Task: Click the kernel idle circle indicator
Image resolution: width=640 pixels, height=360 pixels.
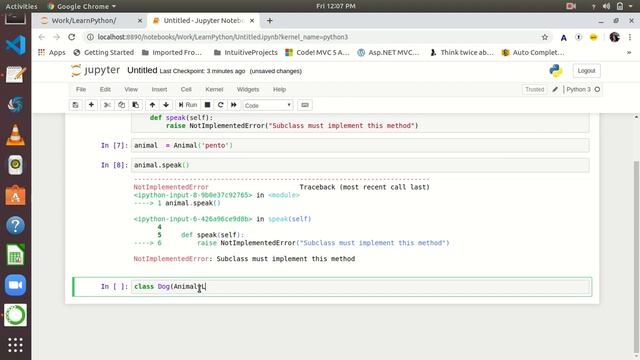Action: (597, 89)
